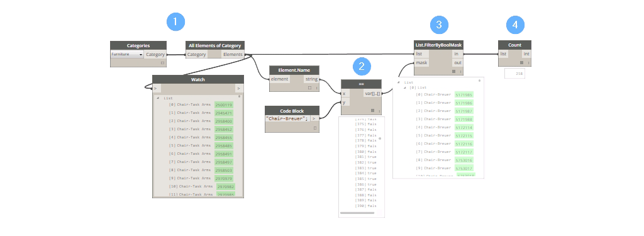Click the var[]..[] output port
The width and height of the screenshot is (644, 236).
[x=372, y=94]
